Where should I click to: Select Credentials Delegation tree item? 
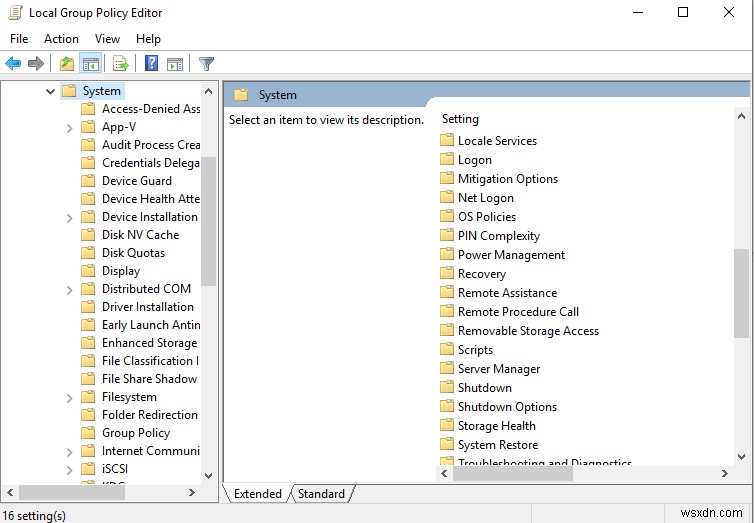pos(151,163)
